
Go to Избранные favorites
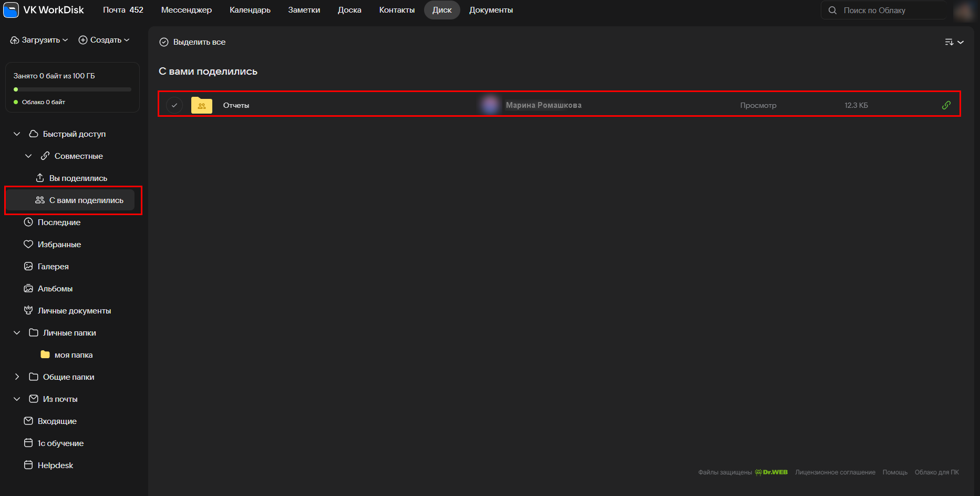pyautogui.click(x=59, y=245)
